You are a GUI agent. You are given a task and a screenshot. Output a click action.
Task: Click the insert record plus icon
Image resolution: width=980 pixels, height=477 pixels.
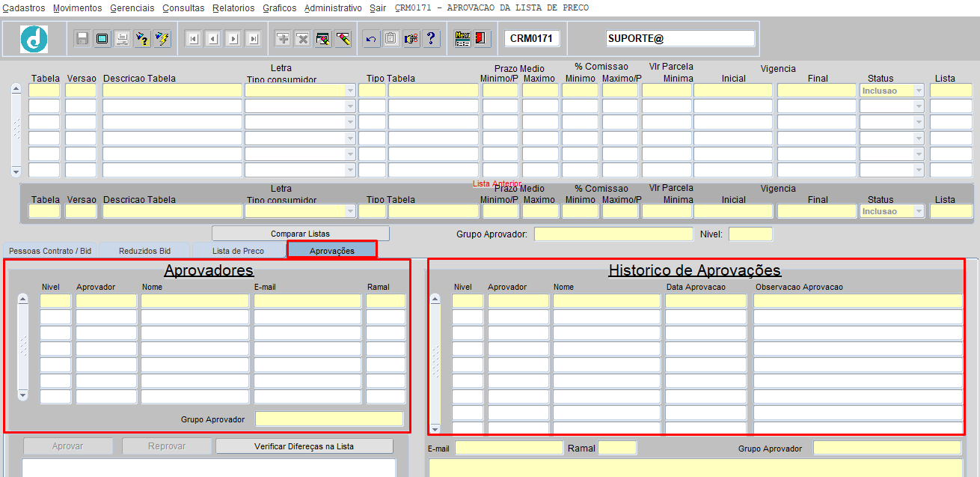click(x=283, y=39)
